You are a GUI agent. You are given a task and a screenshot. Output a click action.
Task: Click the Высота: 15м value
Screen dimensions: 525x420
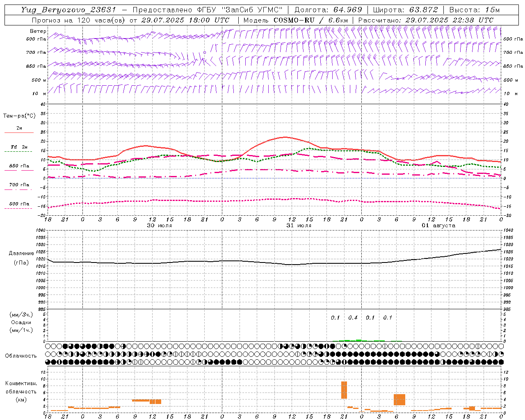click(x=475, y=10)
